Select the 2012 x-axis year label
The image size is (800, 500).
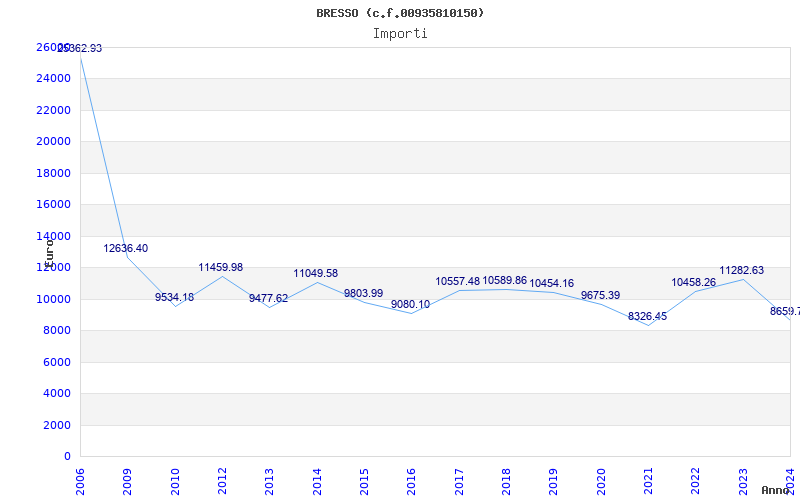222,480
